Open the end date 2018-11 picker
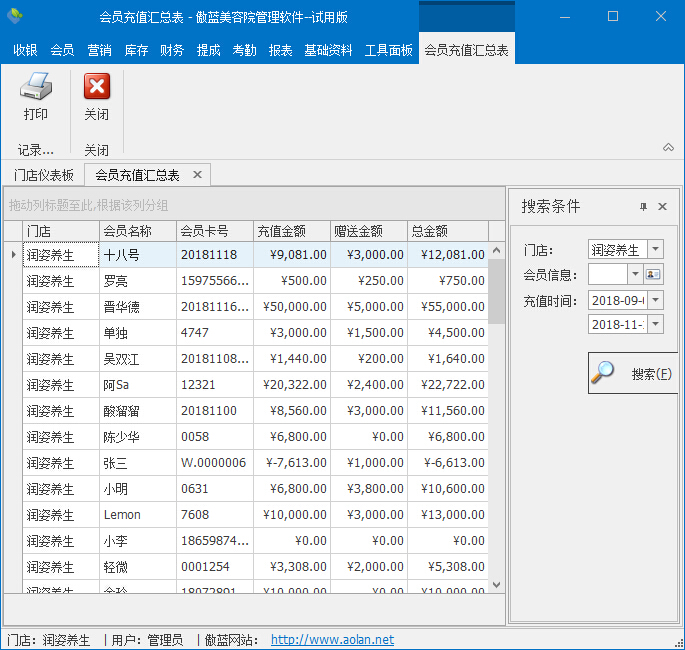 [655, 324]
